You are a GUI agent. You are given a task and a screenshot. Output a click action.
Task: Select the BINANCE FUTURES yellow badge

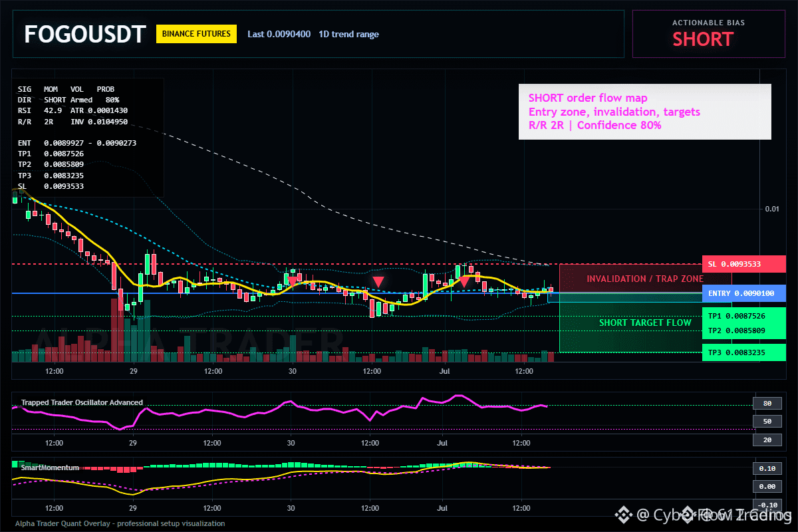pos(197,34)
